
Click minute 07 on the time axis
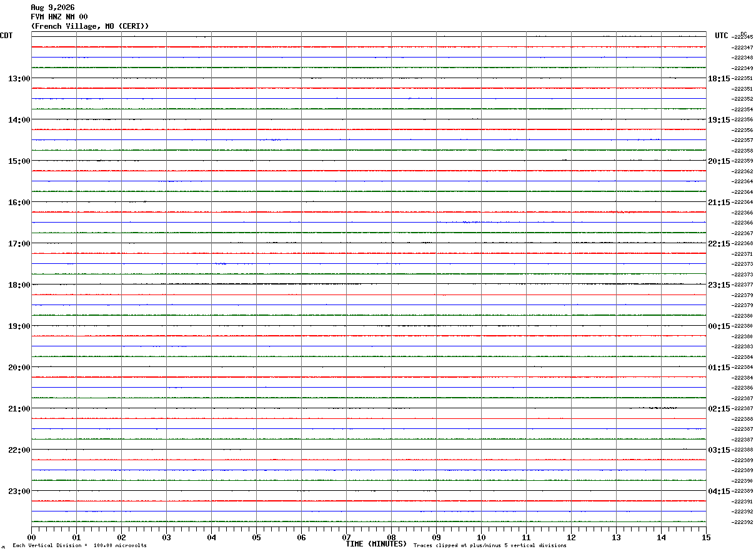346,537
